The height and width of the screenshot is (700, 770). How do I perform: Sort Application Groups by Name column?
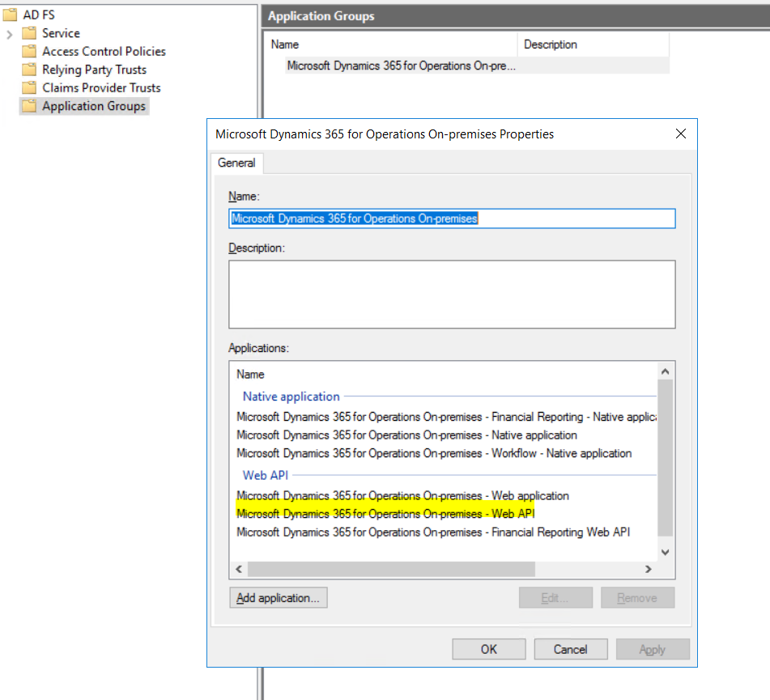[391, 45]
